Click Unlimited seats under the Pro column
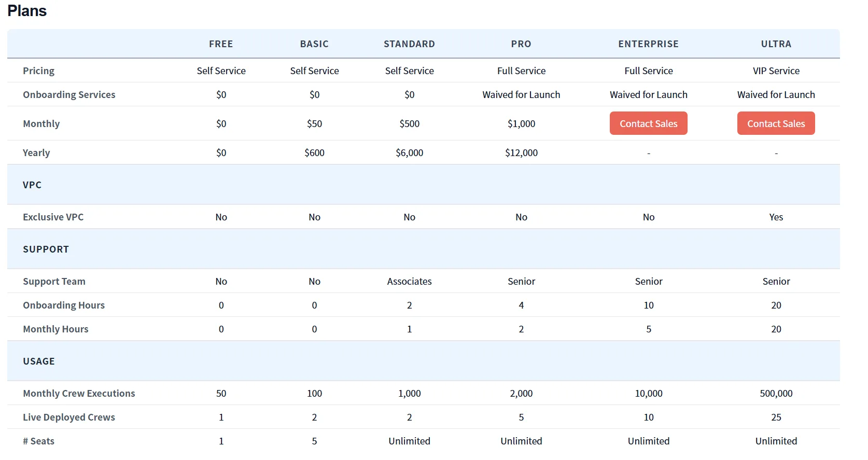Screen dimensions: 868x460 tap(521, 441)
